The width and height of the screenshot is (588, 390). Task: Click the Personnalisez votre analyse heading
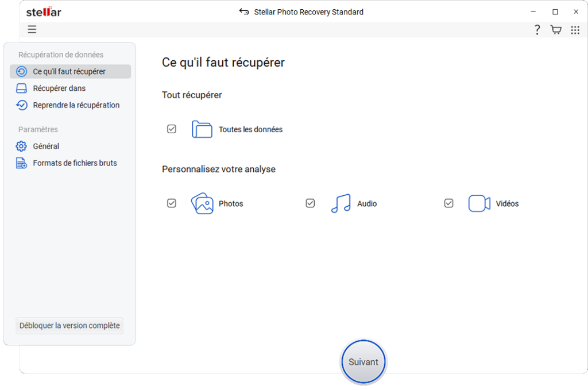(219, 169)
